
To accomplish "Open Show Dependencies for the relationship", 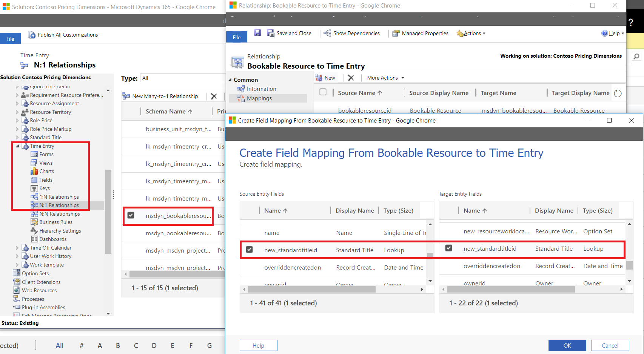I will [327, 33].
